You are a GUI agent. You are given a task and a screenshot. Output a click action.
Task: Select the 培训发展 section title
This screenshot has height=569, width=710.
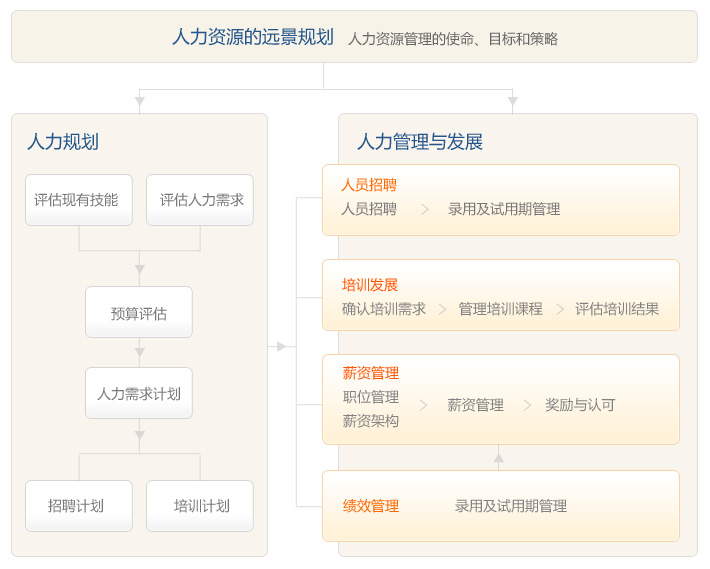click(370, 285)
